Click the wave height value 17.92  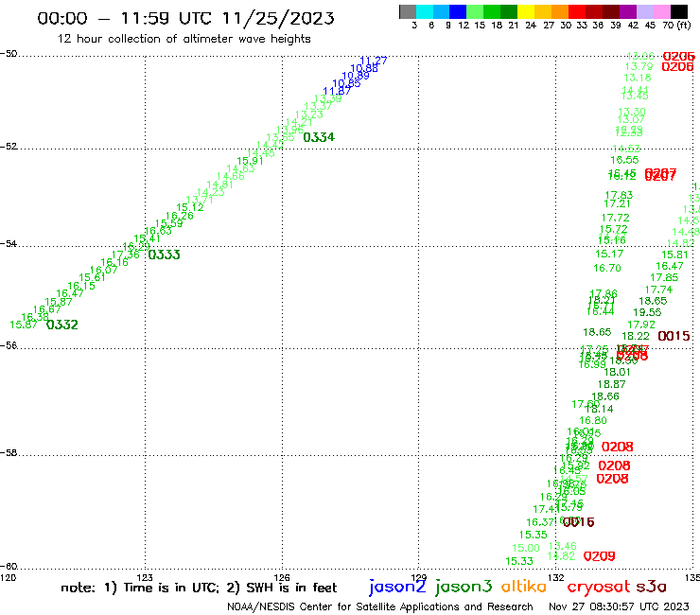pyautogui.click(x=641, y=325)
